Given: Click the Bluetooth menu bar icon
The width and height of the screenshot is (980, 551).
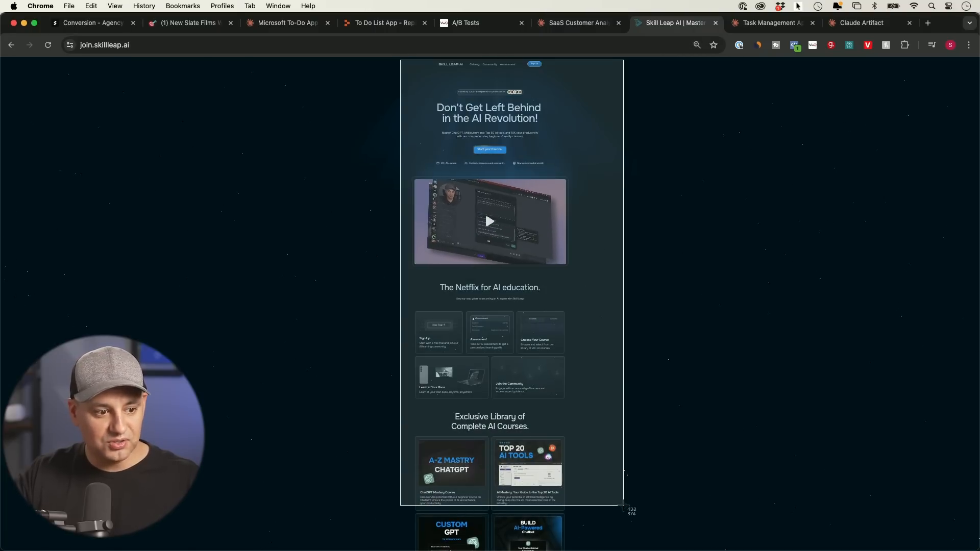Looking at the screenshot, I should pyautogui.click(x=874, y=6).
